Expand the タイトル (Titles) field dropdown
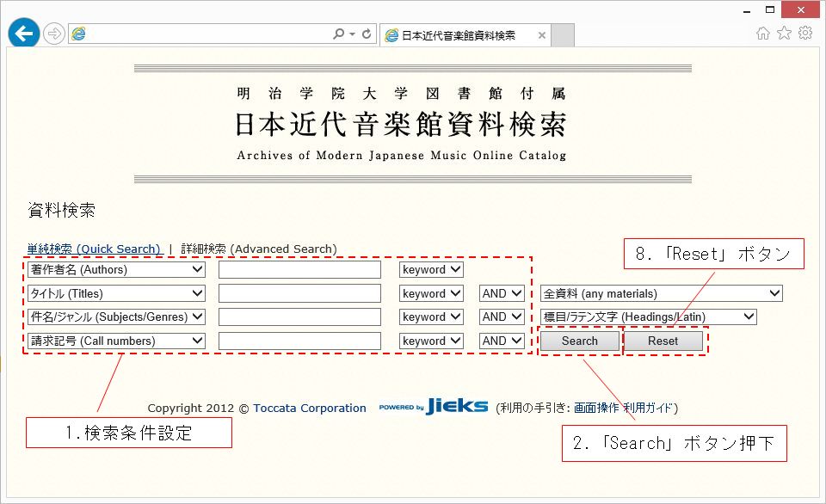Screen dimensions: 826x504 click(x=116, y=293)
